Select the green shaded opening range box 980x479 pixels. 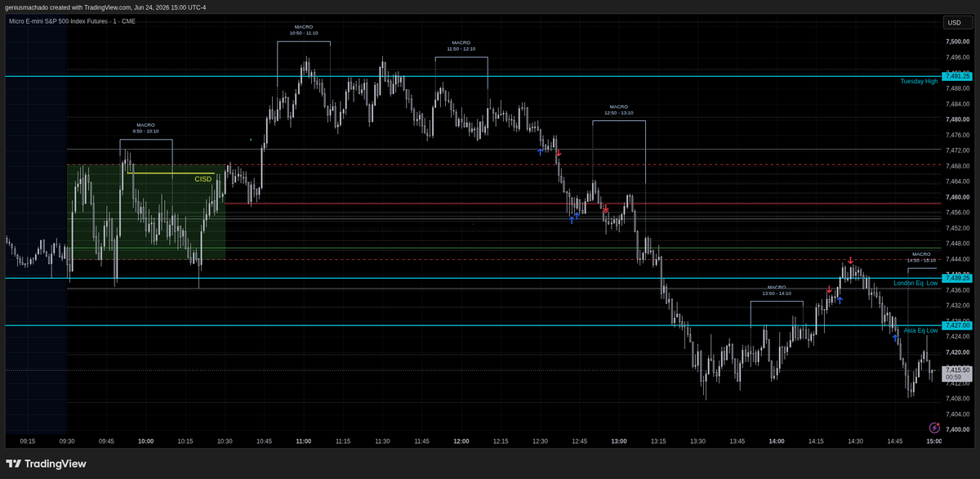point(145,213)
